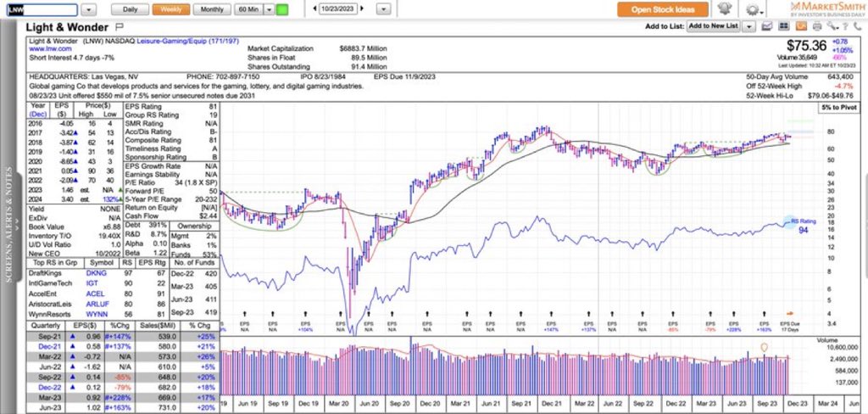Click the Ownership section header
The height and width of the screenshot is (414, 868).
pyautogui.click(x=194, y=227)
